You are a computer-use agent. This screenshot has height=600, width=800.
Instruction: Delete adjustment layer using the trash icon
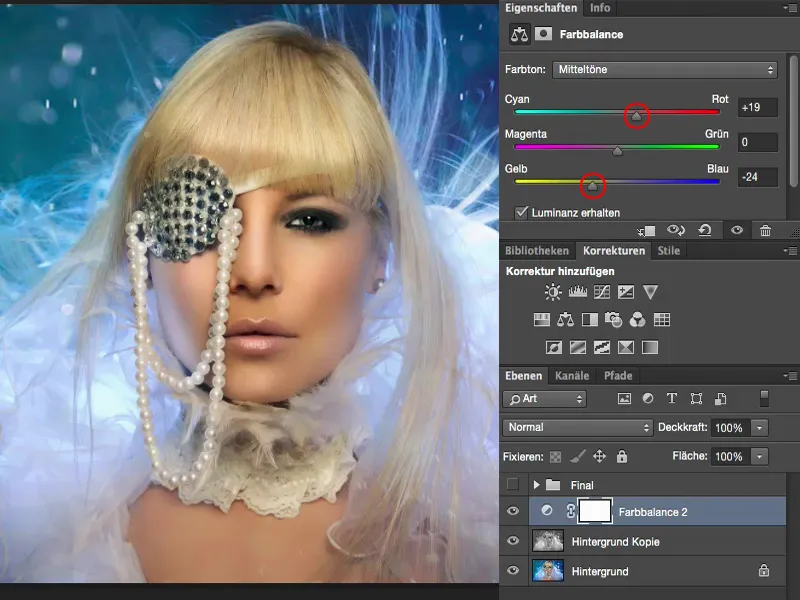765,231
